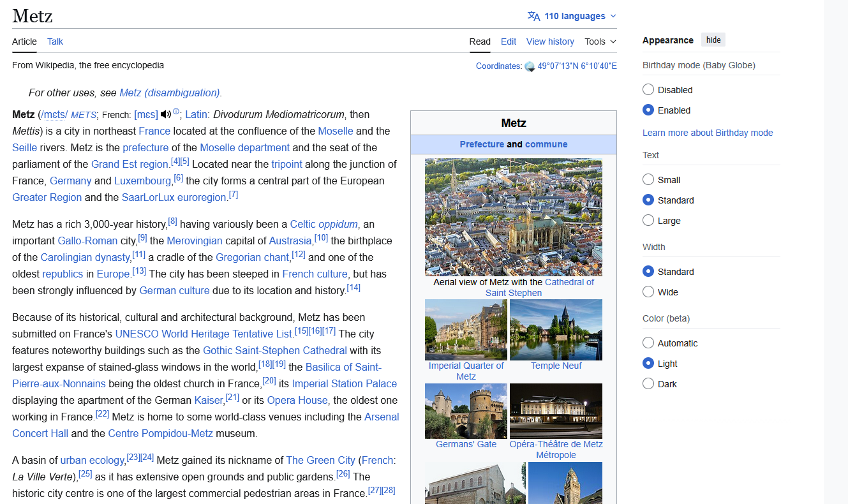The height and width of the screenshot is (504, 848).
Task: Open the Germans' Gate image
Action: 466,411
